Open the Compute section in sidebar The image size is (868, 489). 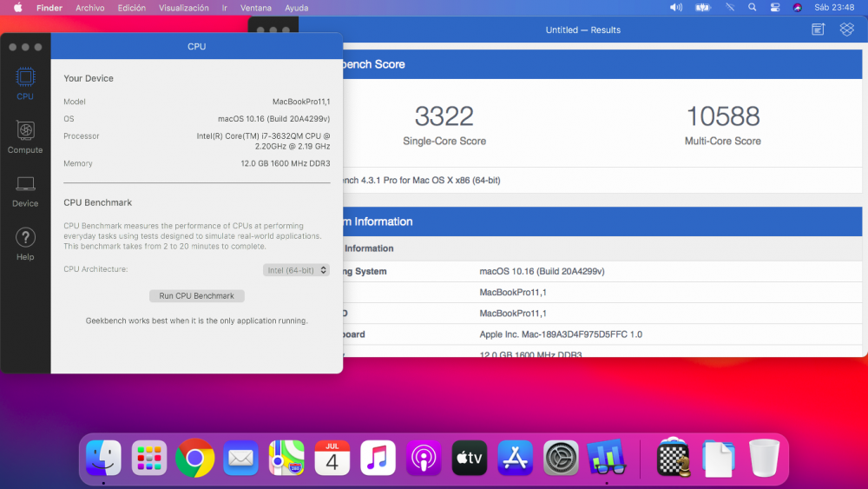tap(25, 136)
